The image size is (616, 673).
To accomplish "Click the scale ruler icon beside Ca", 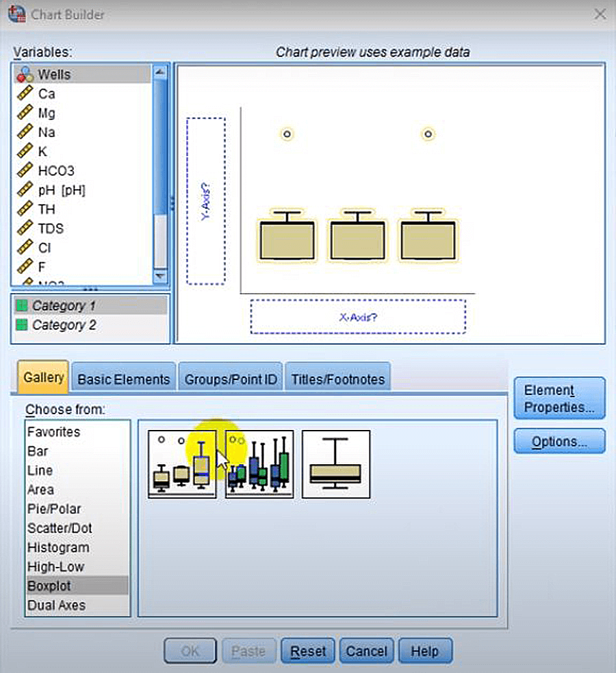I will click(x=26, y=94).
